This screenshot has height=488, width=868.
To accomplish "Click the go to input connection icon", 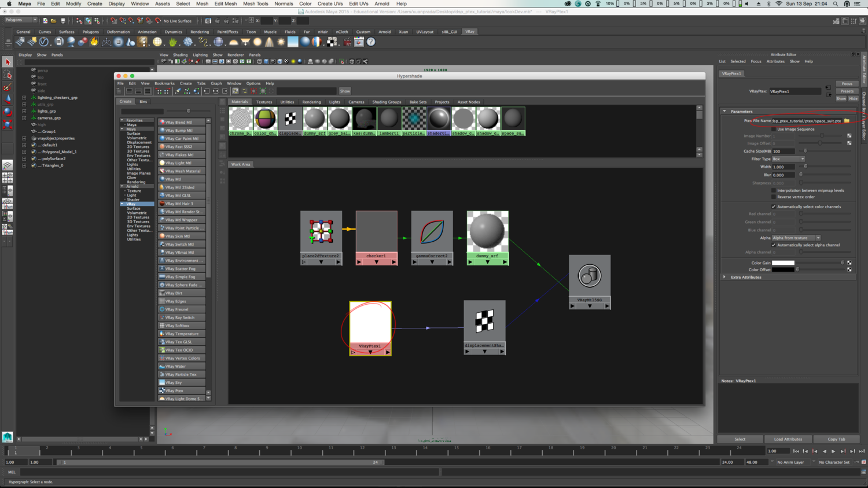I will (x=828, y=88).
